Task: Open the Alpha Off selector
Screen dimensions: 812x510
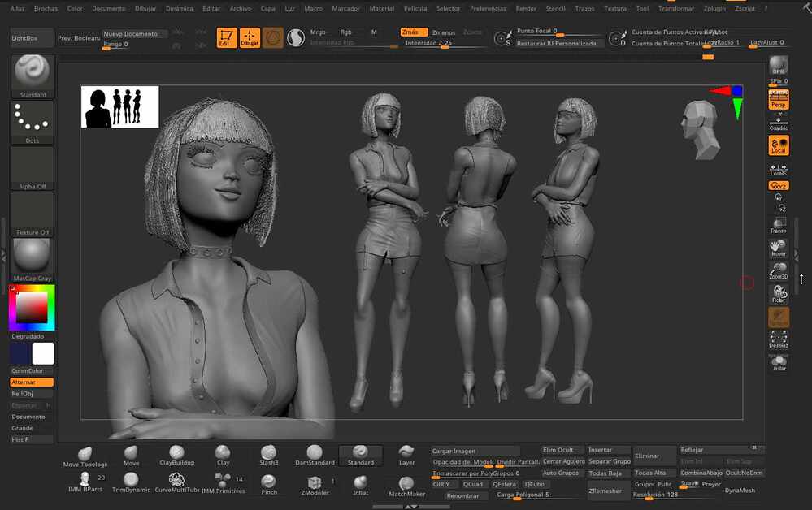Action: [x=33, y=169]
